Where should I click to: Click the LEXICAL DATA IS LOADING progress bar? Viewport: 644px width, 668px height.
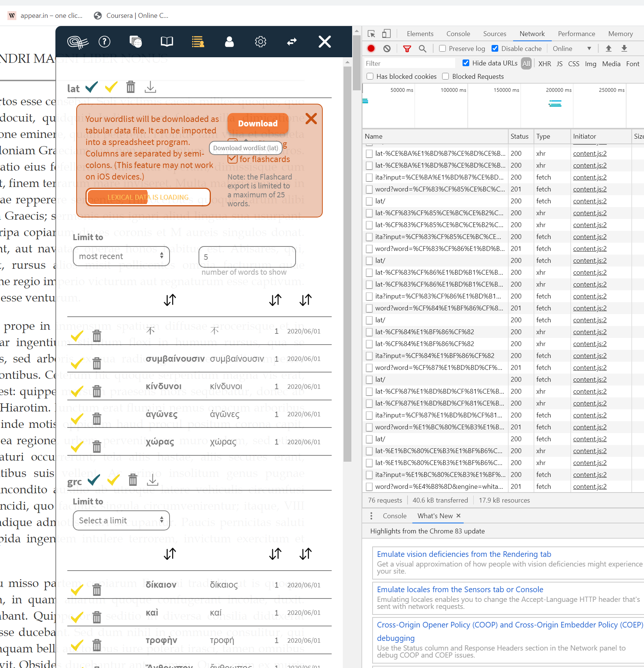pyautogui.click(x=148, y=197)
